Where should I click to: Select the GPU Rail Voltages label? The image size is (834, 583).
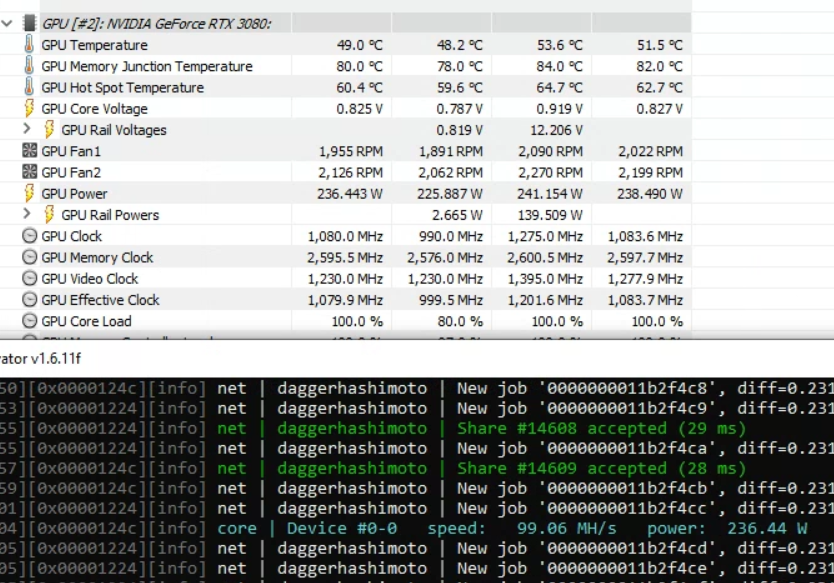pyautogui.click(x=114, y=130)
